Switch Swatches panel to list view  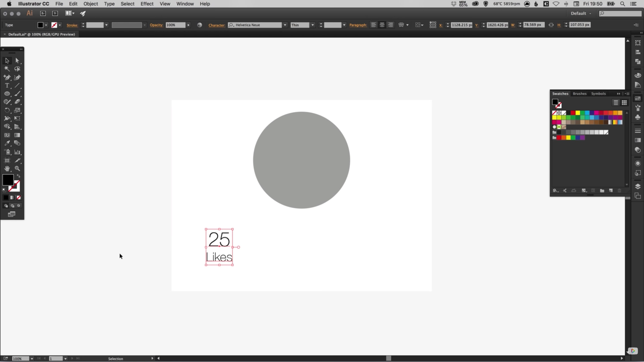[x=615, y=102]
